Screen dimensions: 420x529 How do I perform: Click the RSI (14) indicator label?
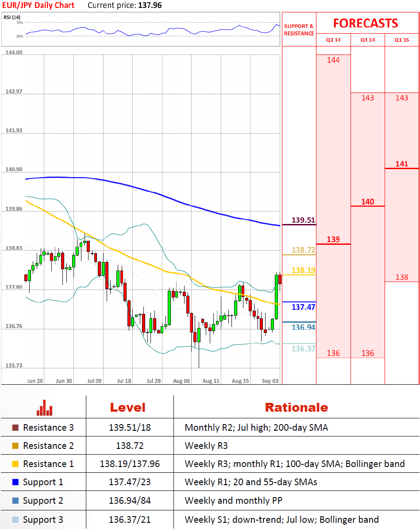(12, 17)
